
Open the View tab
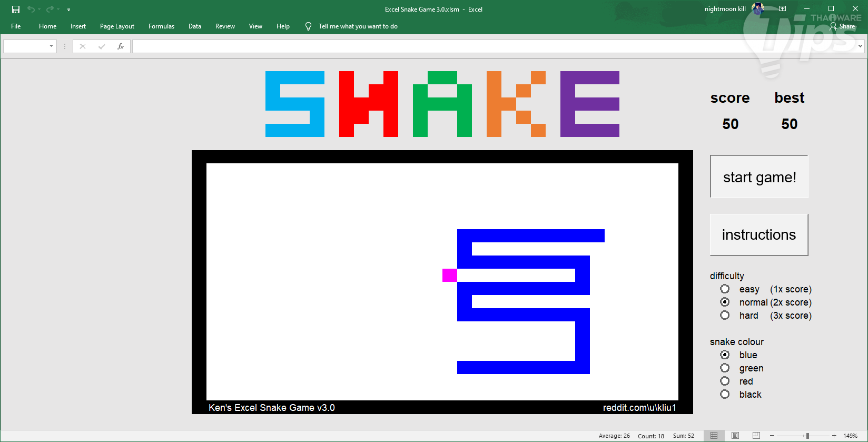pos(255,26)
